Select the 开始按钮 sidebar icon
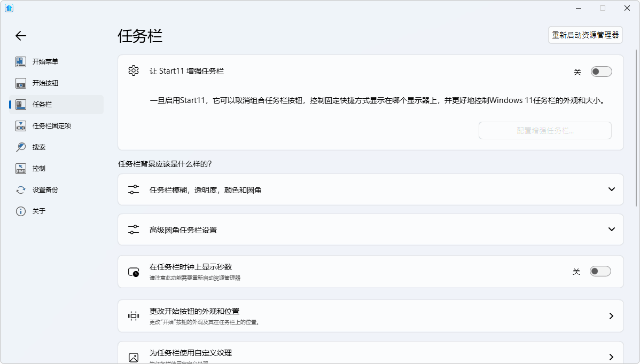This screenshot has width=640, height=364. [20, 83]
